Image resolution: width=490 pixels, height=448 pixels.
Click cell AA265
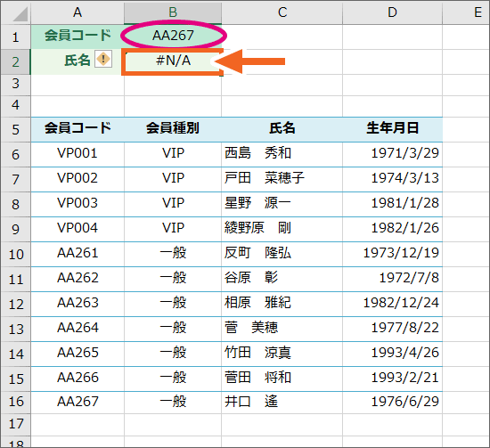click(x=78, y=353)
